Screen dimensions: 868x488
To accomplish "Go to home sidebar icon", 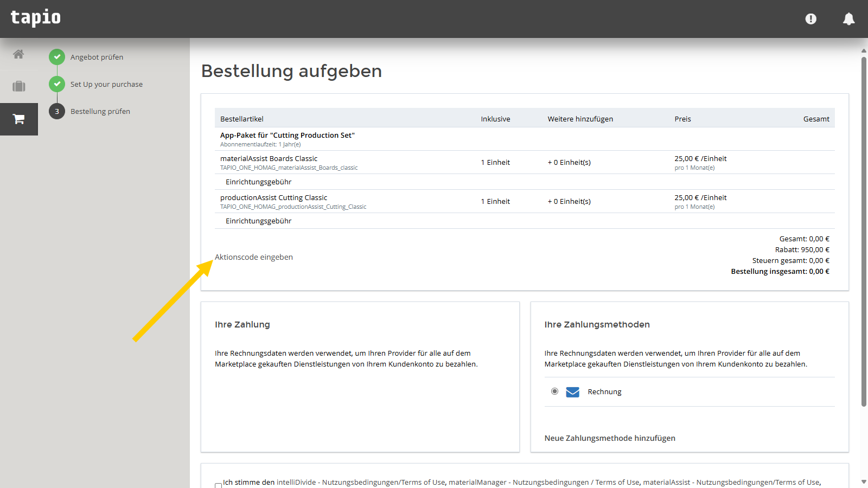I will (x=18, y=54).
